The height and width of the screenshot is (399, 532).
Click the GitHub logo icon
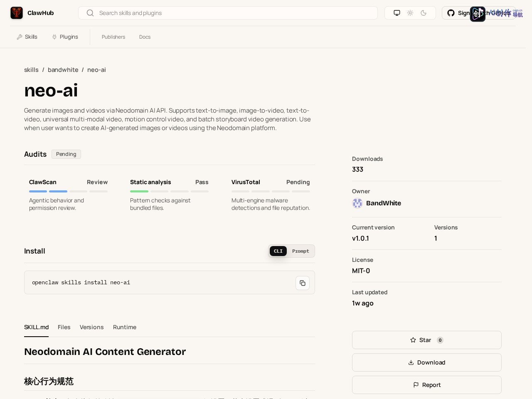[x=451, y=13]
